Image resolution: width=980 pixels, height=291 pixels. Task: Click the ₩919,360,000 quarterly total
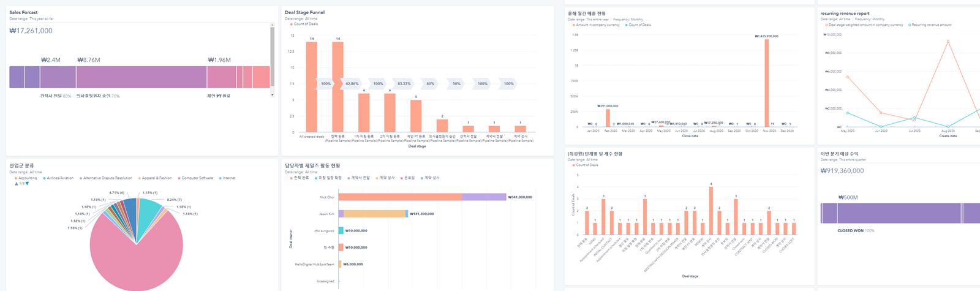coord(842,171)
